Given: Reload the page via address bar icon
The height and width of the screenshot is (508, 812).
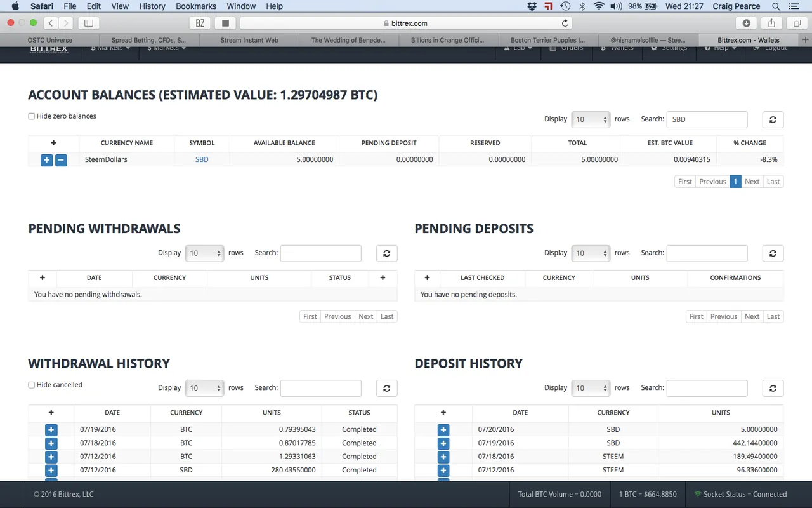Looking at the screenshot, I should click(x=565, y=23).
